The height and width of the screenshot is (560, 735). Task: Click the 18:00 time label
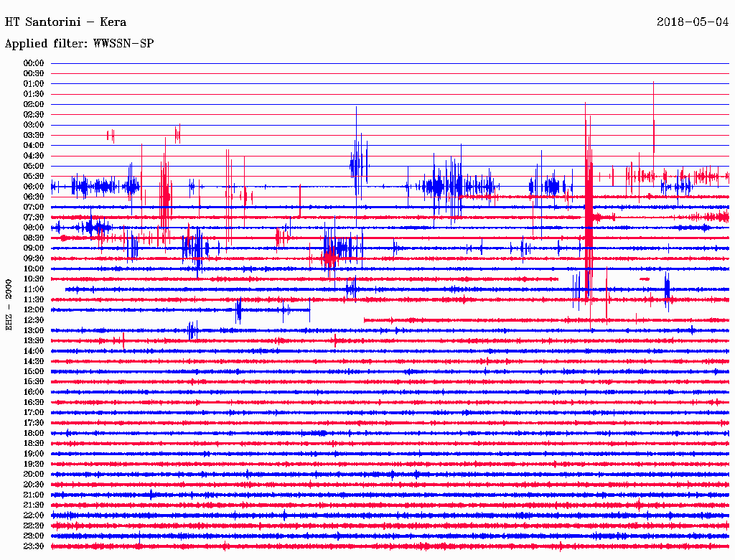click(x=34, y=434)
